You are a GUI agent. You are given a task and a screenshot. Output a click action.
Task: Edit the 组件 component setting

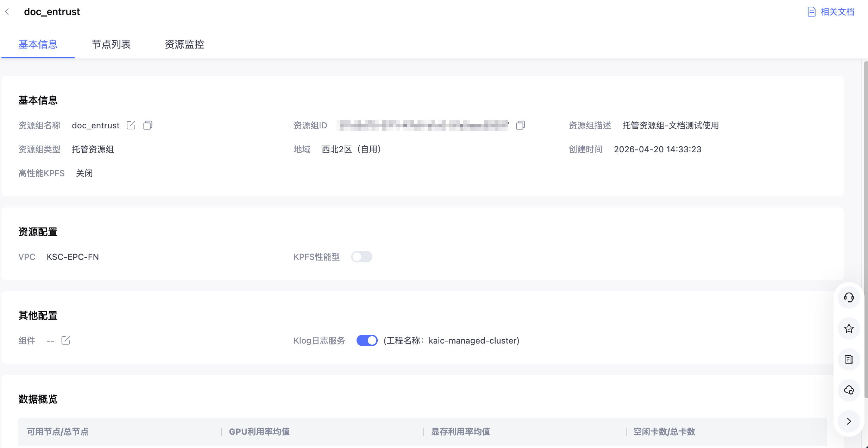pyautogui.click(x=66, y=340)
